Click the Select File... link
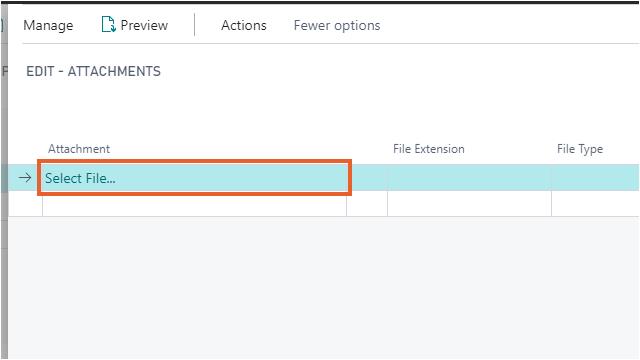 (x=80, y=178)
